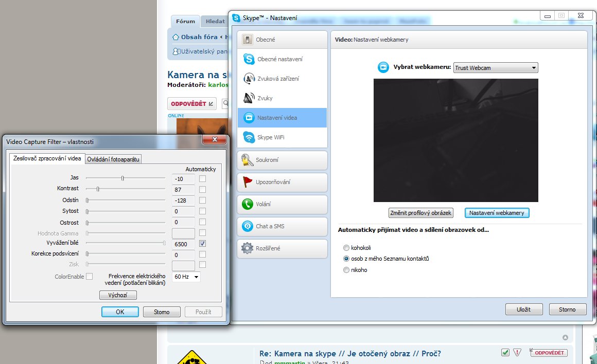Switch to Ovládání fotoaparátu tab
Image resolution: width=597 pixels, height=364 pixels.
click(113, 159)
